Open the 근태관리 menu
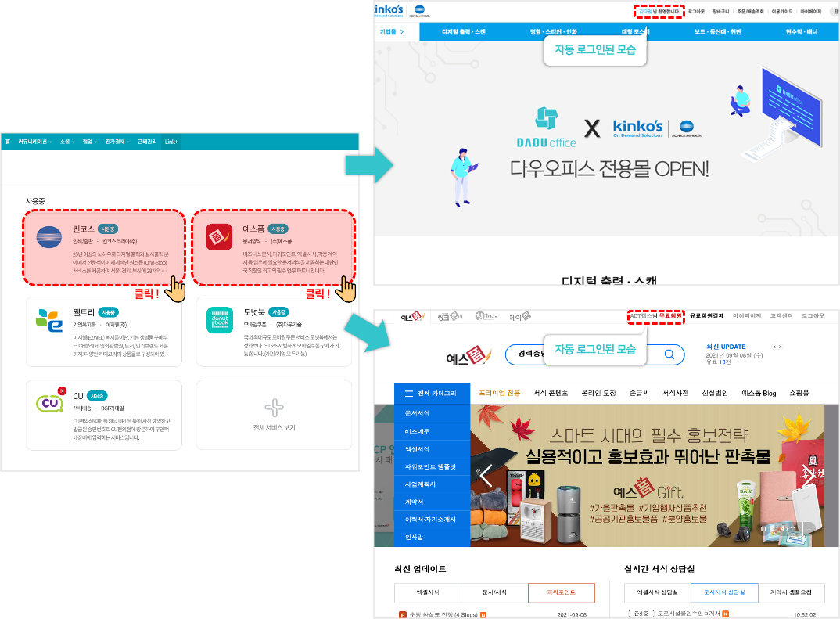The height and width of the screenshot is (619, 840). (147, 142)
